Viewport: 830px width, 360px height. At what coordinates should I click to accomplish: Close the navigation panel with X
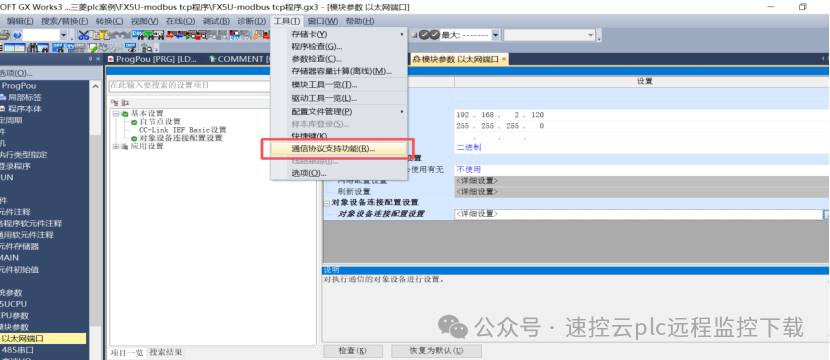pos(98,59)
